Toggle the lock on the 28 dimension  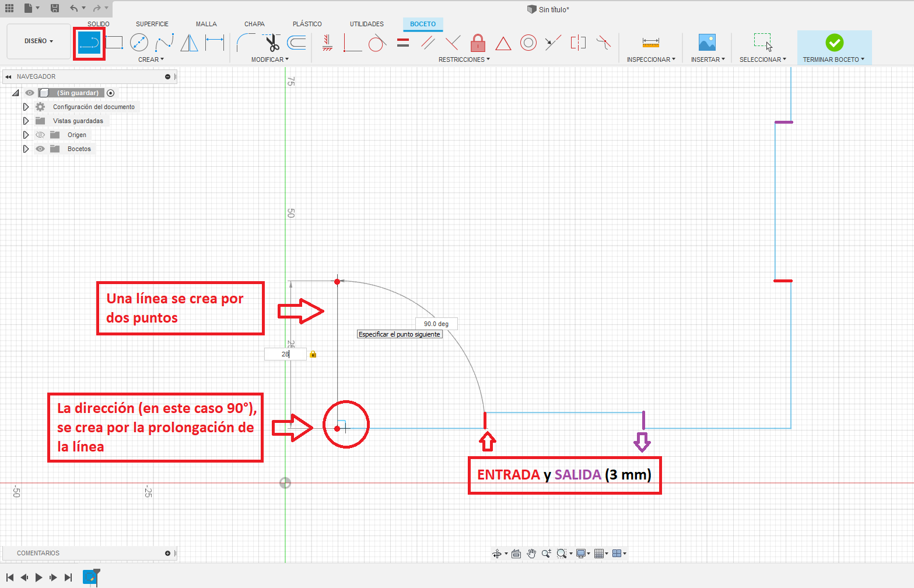click(x=313, y=354)
